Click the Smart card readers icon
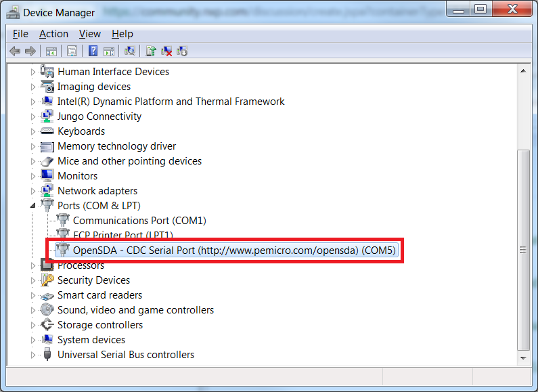Viewport: 538px width, 392px height. [x=47, y=296]
